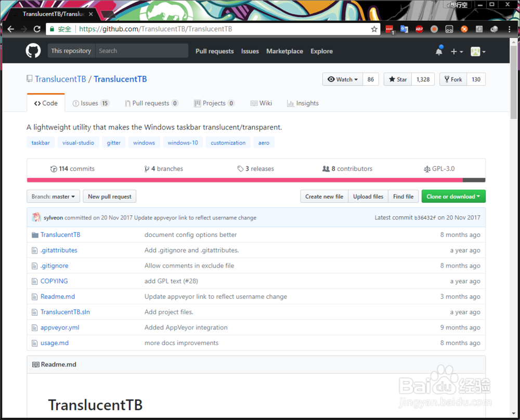This screenshot has width=520, height=420.
Task: Focus the repository Search field
Action: pyautogui.click(x=141, y=51)
